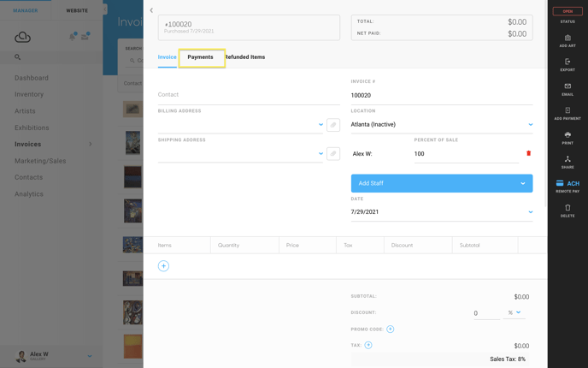Screen dimensions: 588x368
Task: Open the Add Staff dropdown
Action: pos(442,183)
